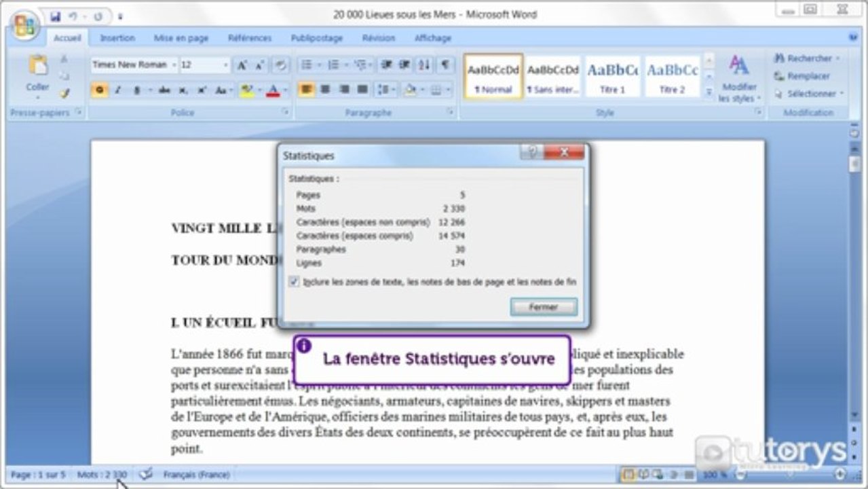
Task: Cut selection with the scissors icon
Action: 64,59
